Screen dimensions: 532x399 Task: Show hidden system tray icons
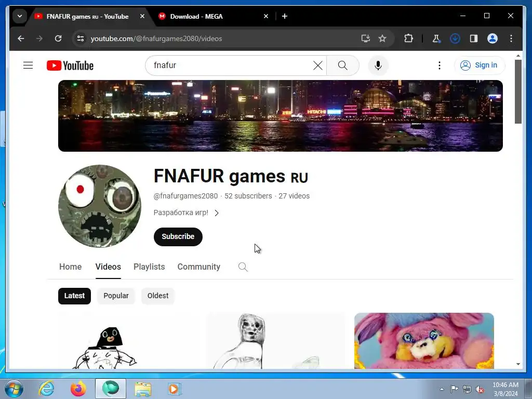pyautogui.click(x=442, y=389)
